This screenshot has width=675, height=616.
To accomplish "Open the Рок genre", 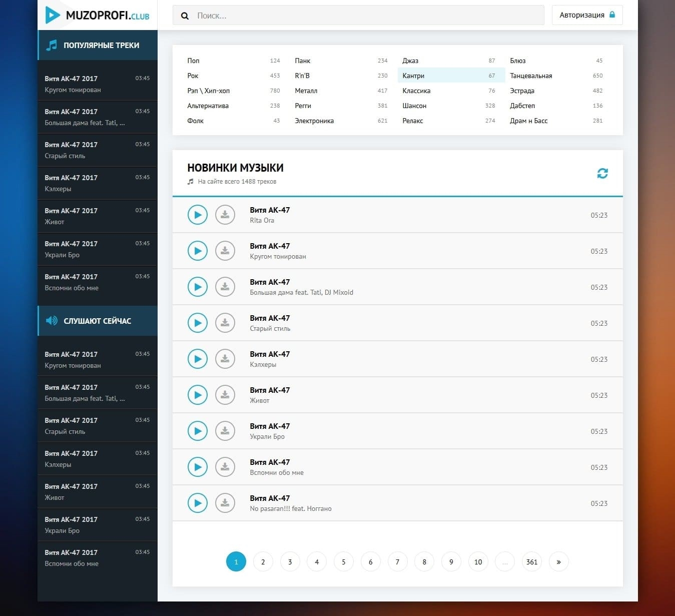I will pos(234,76).
